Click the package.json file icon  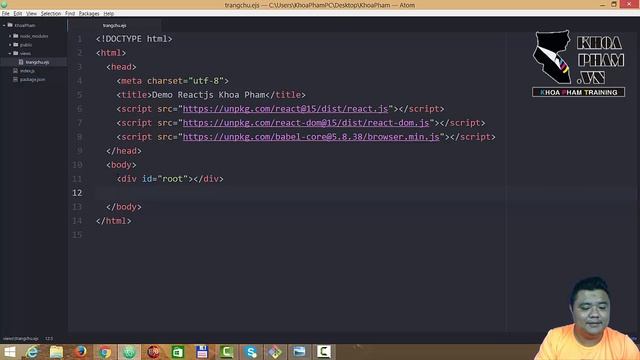16,79
